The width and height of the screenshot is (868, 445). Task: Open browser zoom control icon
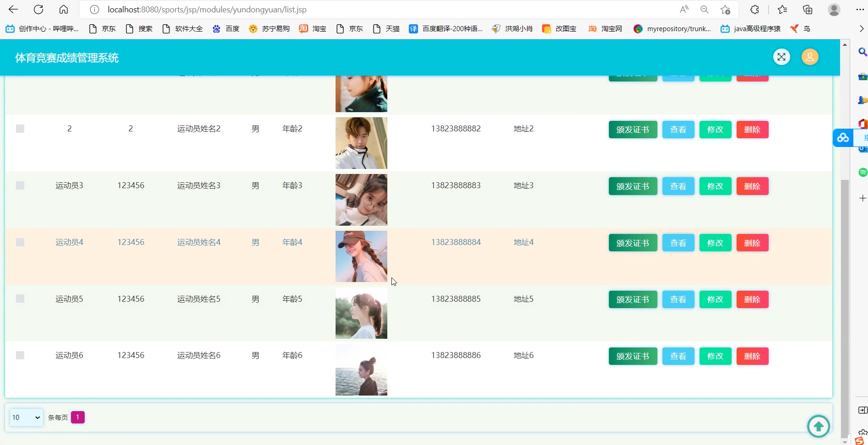click(705, 10)
